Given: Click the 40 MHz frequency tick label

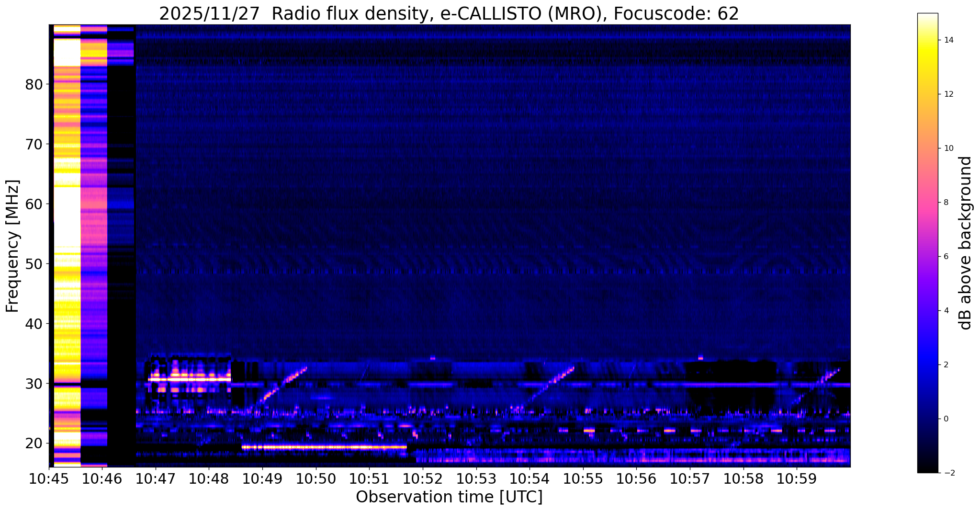Looking at the screenshot, I should click(34, 324).
